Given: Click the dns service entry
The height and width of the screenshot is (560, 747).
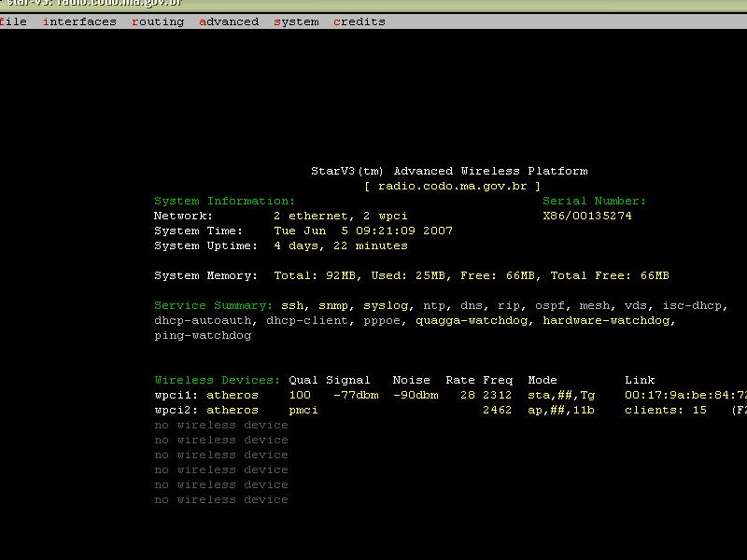Looking at the screenshot, I should point(472,306).
